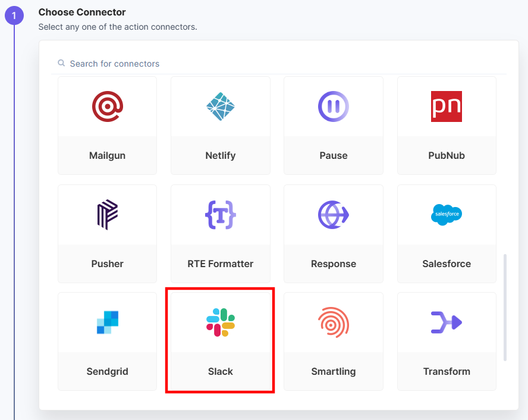Click the Choose Connector heading
528x420 pixels.
(82, 12)
